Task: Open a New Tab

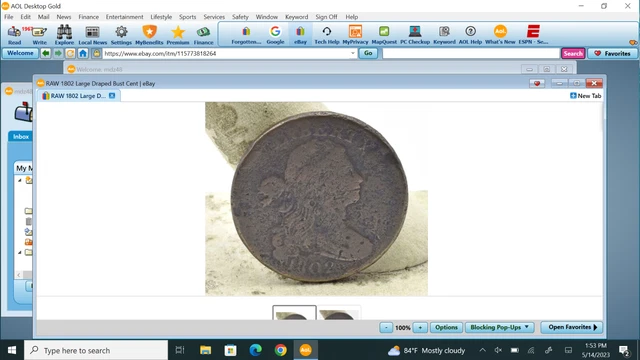Action: (585, 96)
